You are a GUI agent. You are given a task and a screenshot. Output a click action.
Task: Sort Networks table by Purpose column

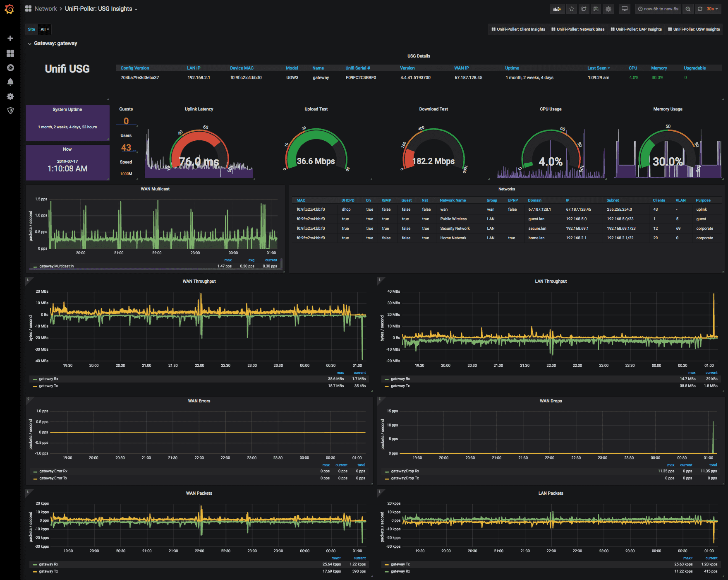coord(703,200)
